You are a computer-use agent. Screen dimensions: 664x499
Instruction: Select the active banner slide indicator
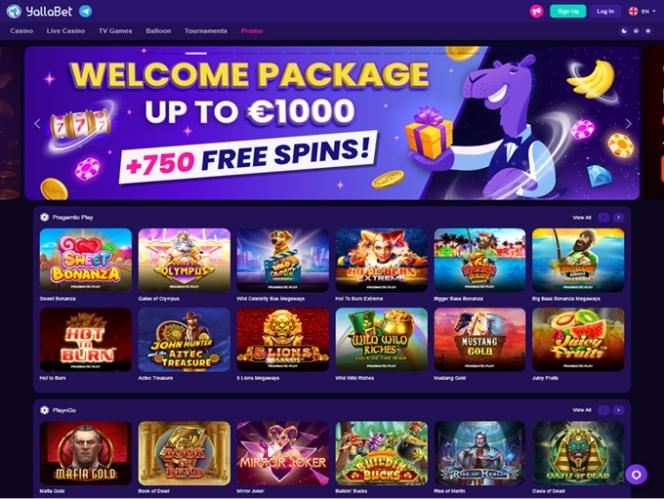pos(196,53)
